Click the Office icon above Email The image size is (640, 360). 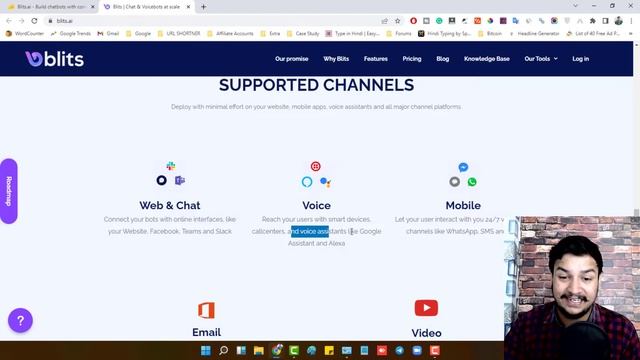click(x=207, y=310)
